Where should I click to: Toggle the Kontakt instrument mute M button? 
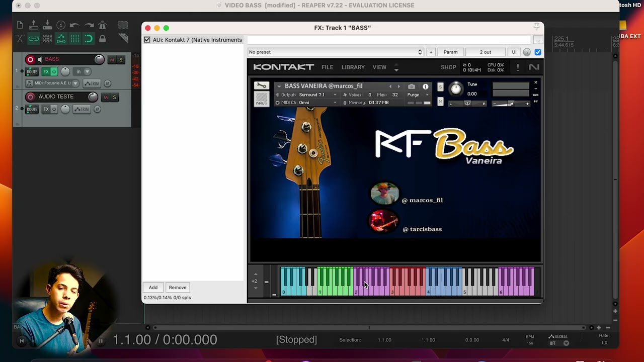440,102
